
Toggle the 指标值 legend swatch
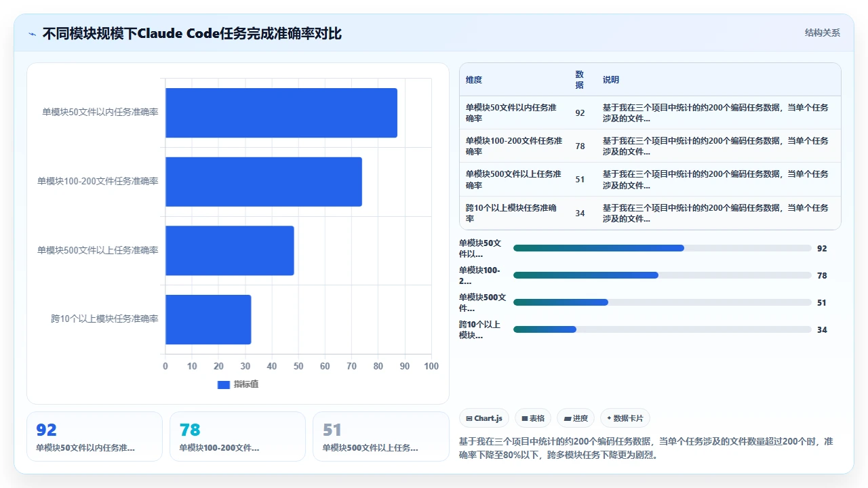coord(224,384)
